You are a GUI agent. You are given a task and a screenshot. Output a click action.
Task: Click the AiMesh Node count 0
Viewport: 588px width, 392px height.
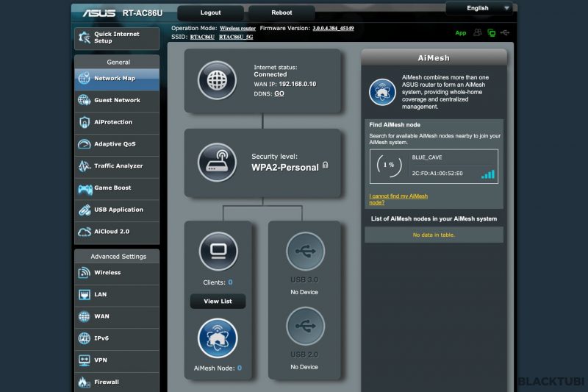point(240,368)
